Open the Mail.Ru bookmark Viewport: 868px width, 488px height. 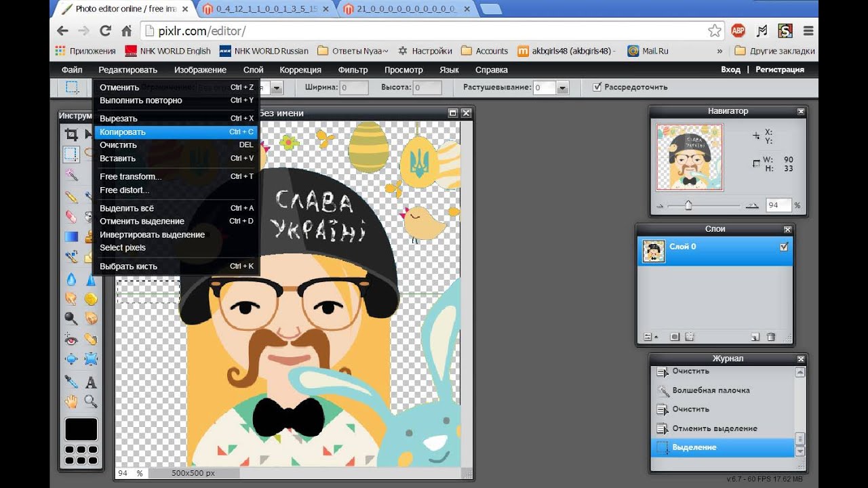tap(648, 51)
